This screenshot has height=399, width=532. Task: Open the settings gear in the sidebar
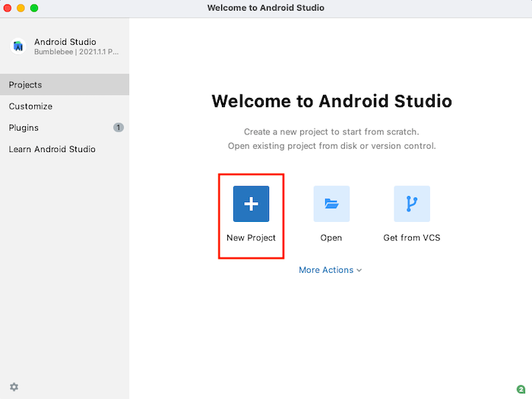pyautogui.click(x=14, y=387)
